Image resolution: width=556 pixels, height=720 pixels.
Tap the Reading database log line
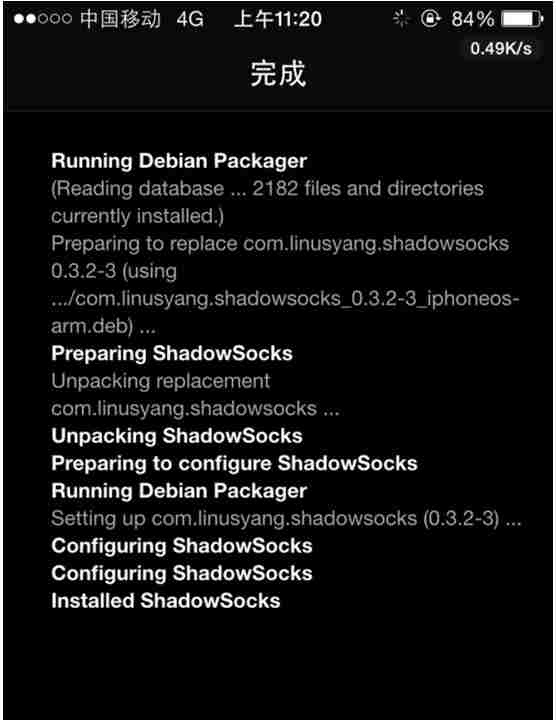267,202
